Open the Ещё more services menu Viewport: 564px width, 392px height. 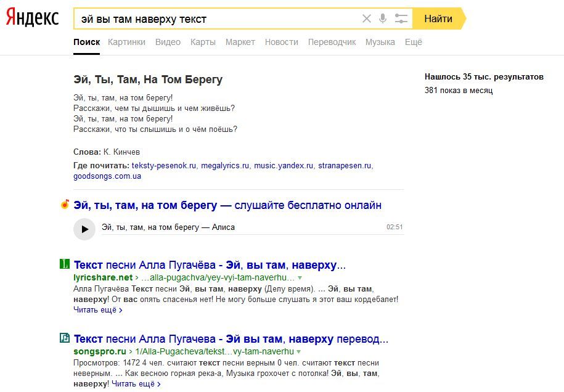(x=413, y=42)
